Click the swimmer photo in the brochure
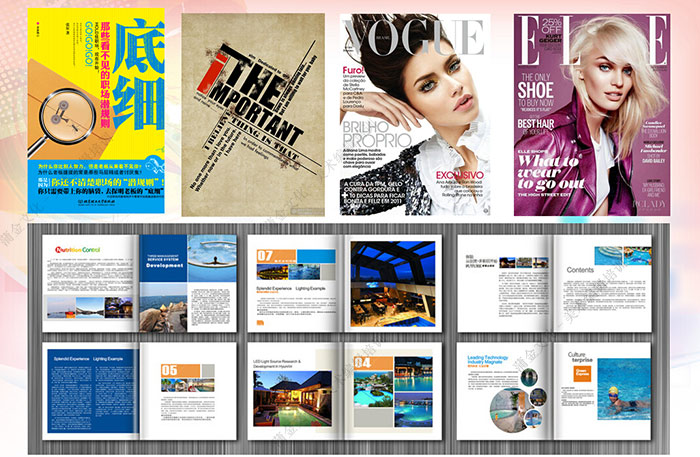This screenshot has width=700, height=457. [624, 389]
